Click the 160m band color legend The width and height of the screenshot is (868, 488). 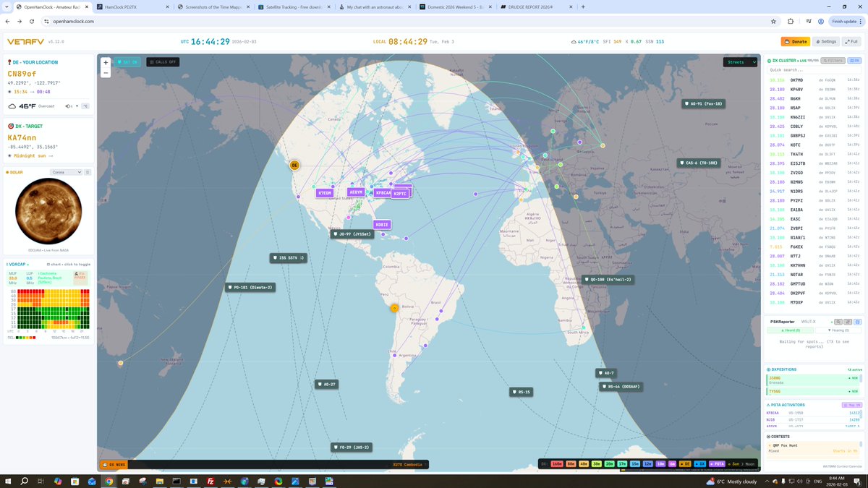point(557,464)
